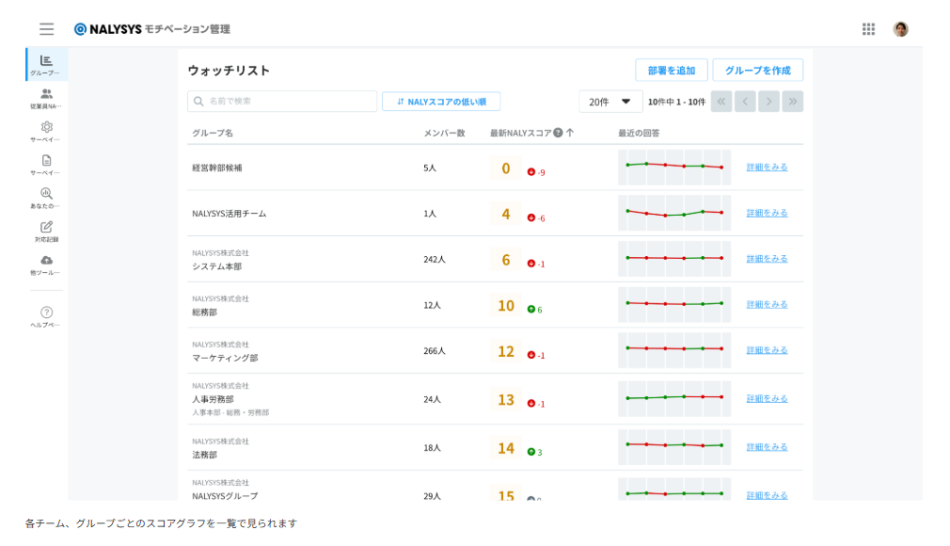Screen dimensions: 950x546
Task: Focus the 名前で検索 search field
Action: coord(282,101)
